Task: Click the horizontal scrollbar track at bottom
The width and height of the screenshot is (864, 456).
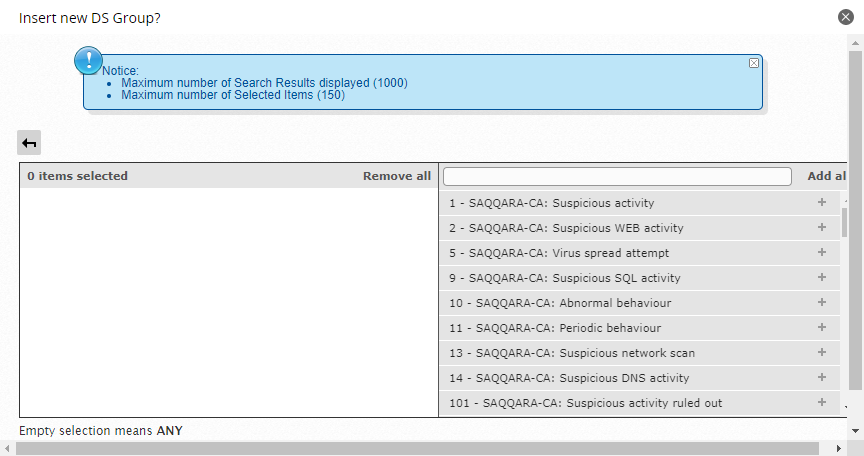Action: tap(417, 448)
